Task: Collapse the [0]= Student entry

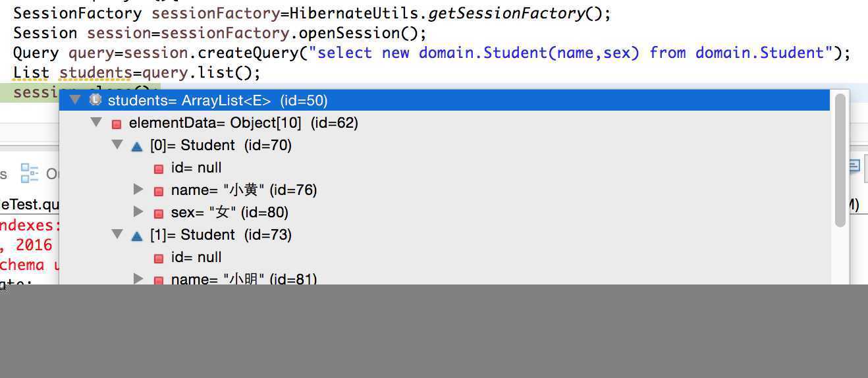Action: click(x=117, y=144)
